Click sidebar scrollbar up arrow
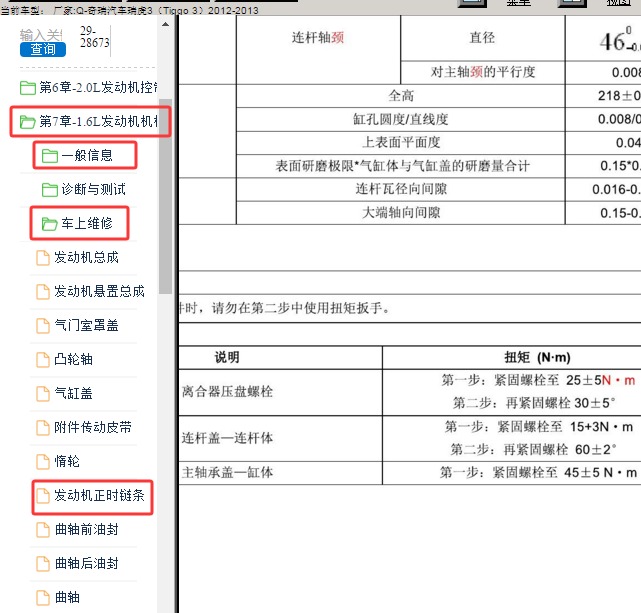This screenshot has width=641, height=613. pos(165,25)
